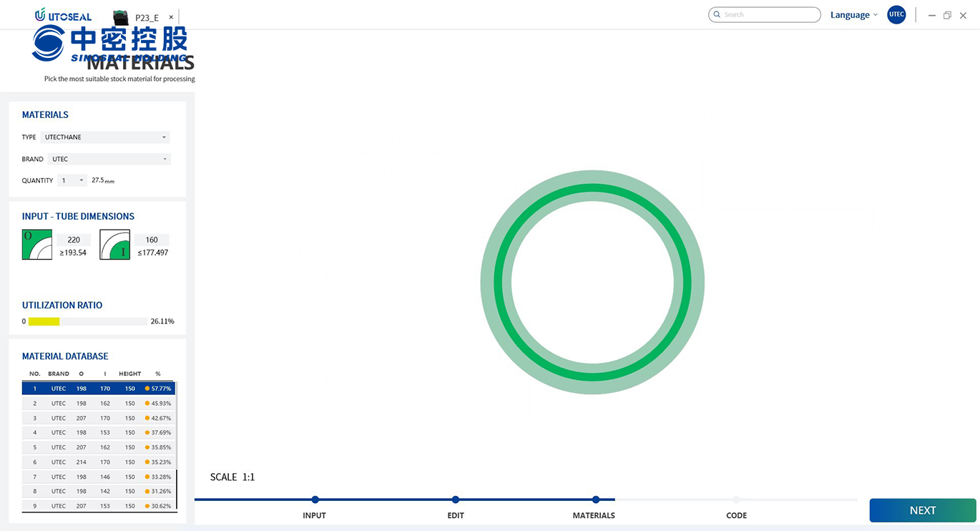Click the inner diameter tube icon
Viewport: 980px width, 531px height.
tap(114, 244)
